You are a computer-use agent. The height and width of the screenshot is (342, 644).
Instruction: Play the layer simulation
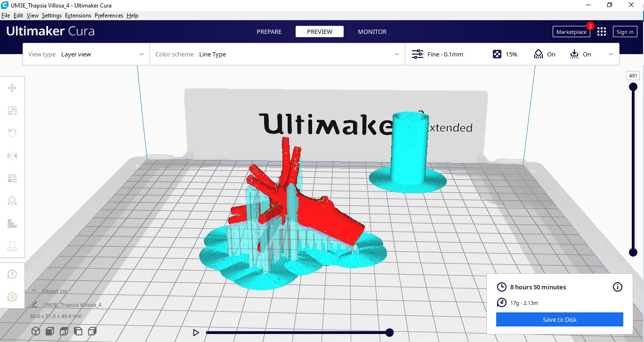tap(196, 333)
